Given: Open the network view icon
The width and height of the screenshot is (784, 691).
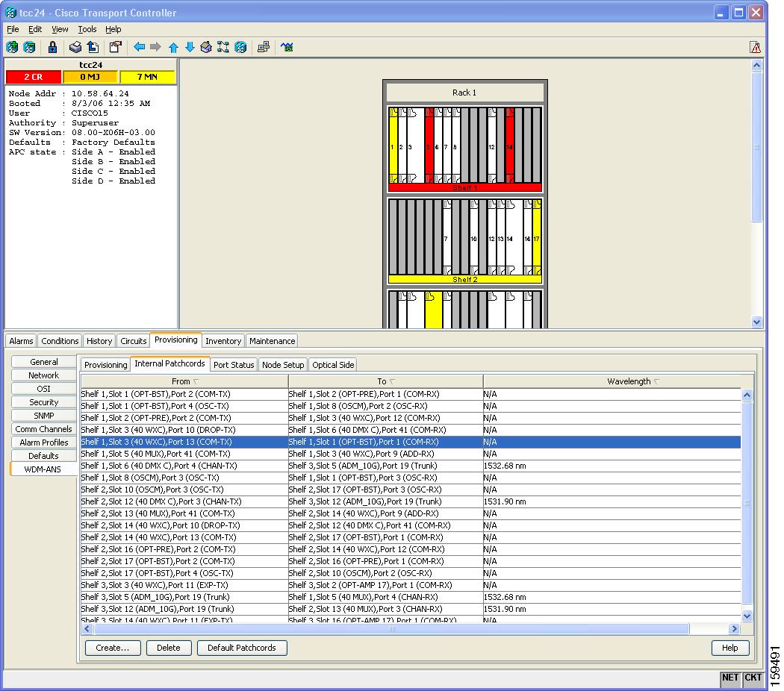Looking at the screenshot, I should point(223,47).
